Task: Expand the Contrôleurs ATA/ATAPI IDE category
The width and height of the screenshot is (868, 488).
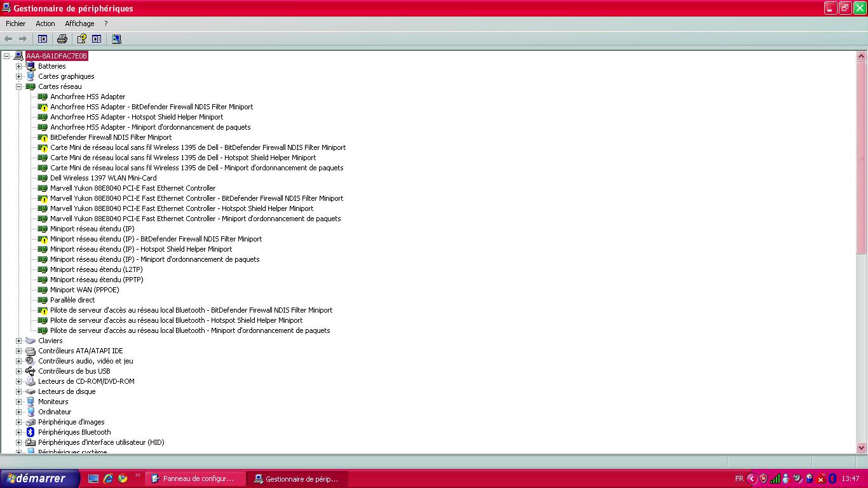Action: click(18, 351)
